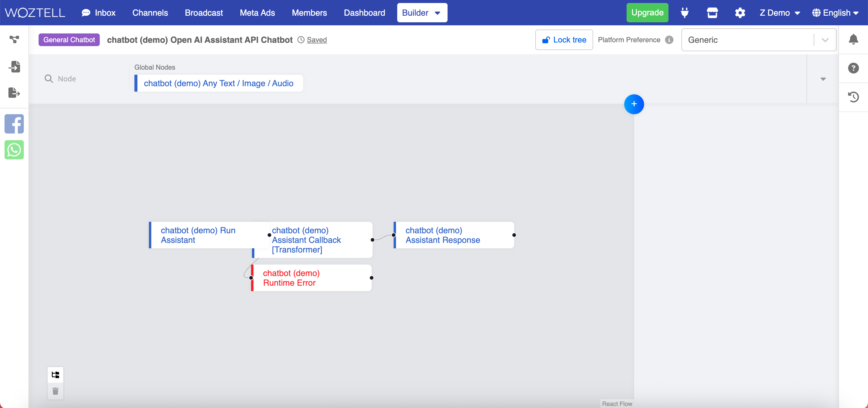Select the Facebook platform icon
This screenshot has width=868, height=408.
tap(14, 124)
